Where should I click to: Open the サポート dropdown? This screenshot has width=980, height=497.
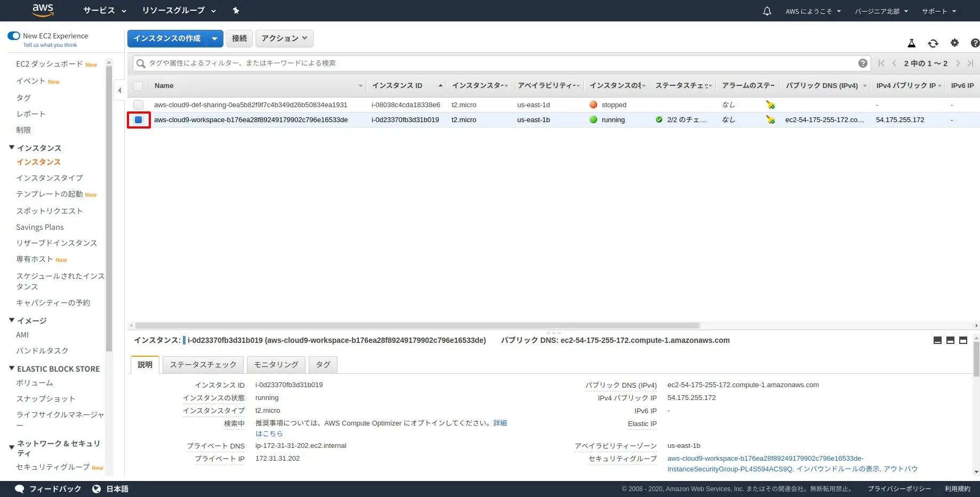[939, 11]
